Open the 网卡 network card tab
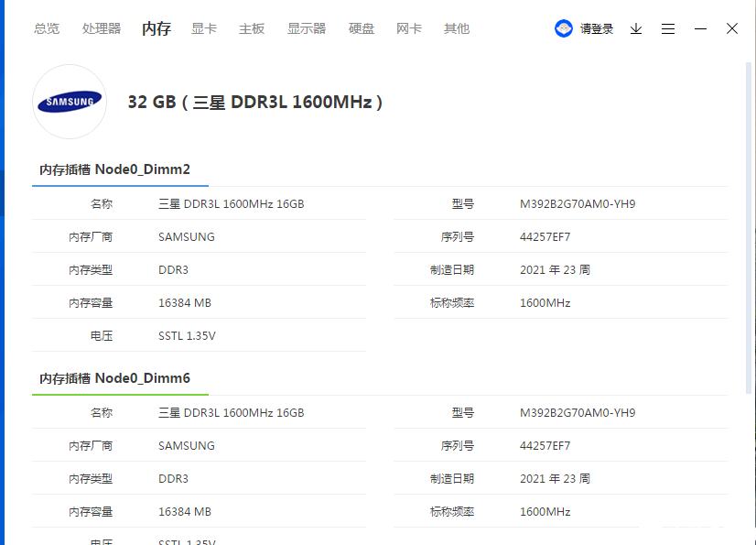756x545 pixels. click(409, 28)
